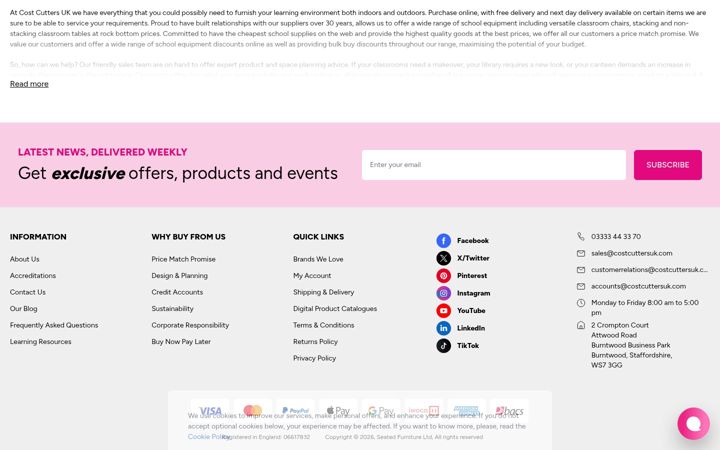Click the WHY BUY FROM US heading

point(188,237)
